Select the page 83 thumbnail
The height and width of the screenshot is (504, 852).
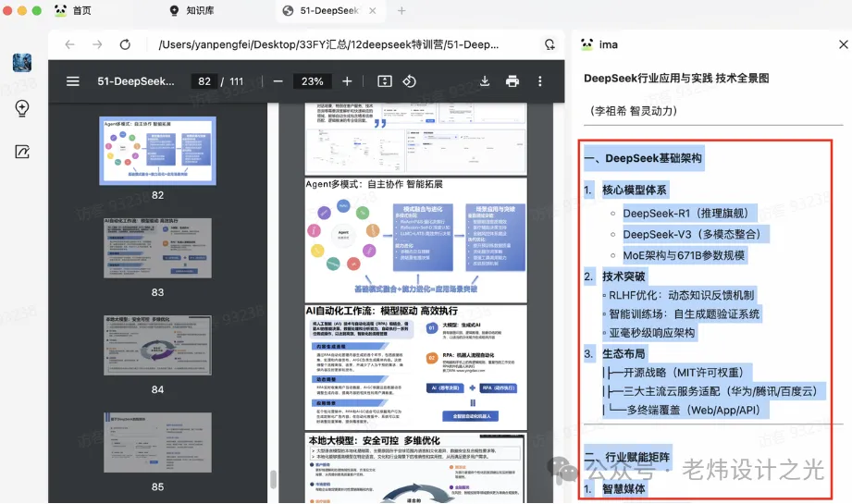click(x=157, y=248)
